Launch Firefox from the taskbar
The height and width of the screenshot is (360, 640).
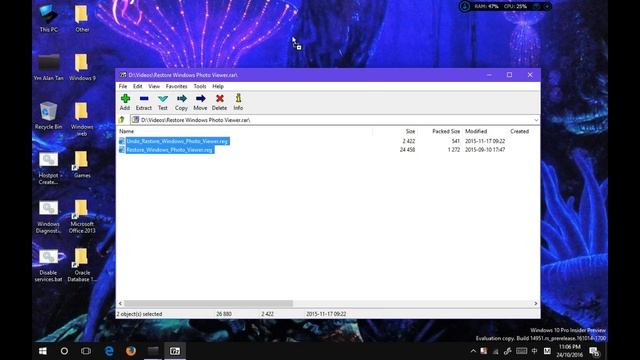[x=131, y=351]
